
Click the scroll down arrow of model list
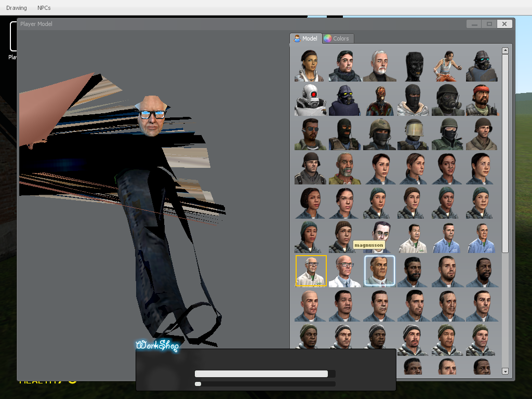pyautogui.click(x=505, y=371)
